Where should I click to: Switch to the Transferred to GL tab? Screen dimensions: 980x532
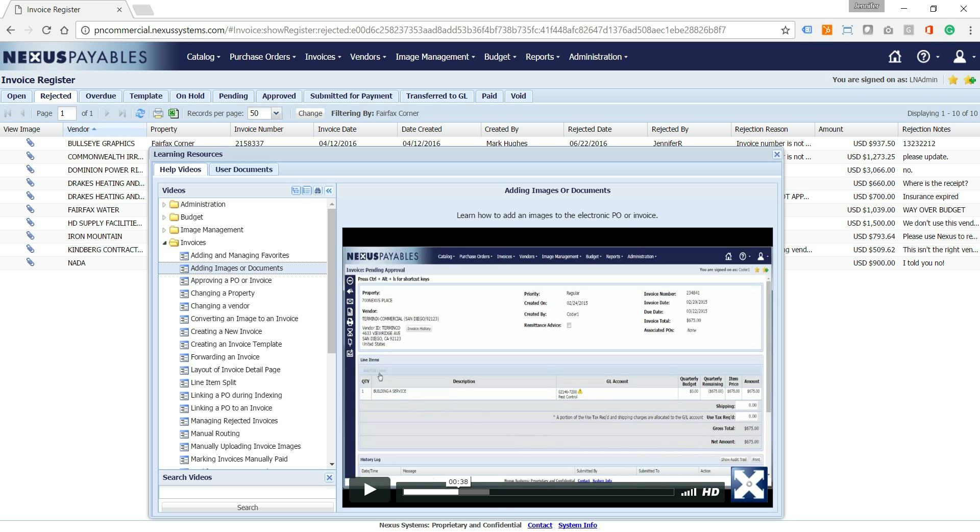coord(436,96)
